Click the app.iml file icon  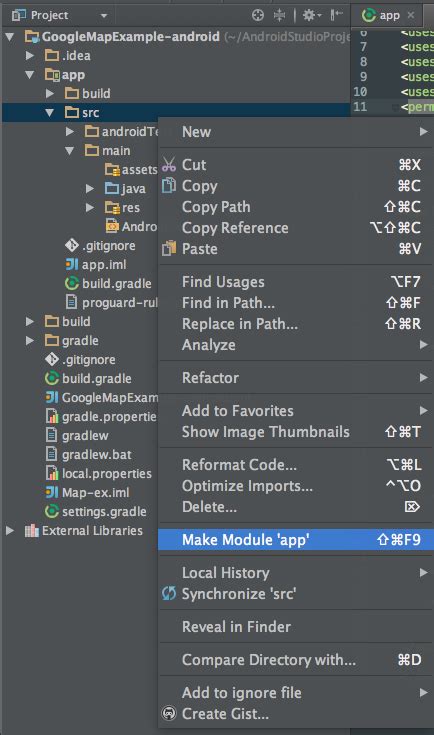[72, 264]
